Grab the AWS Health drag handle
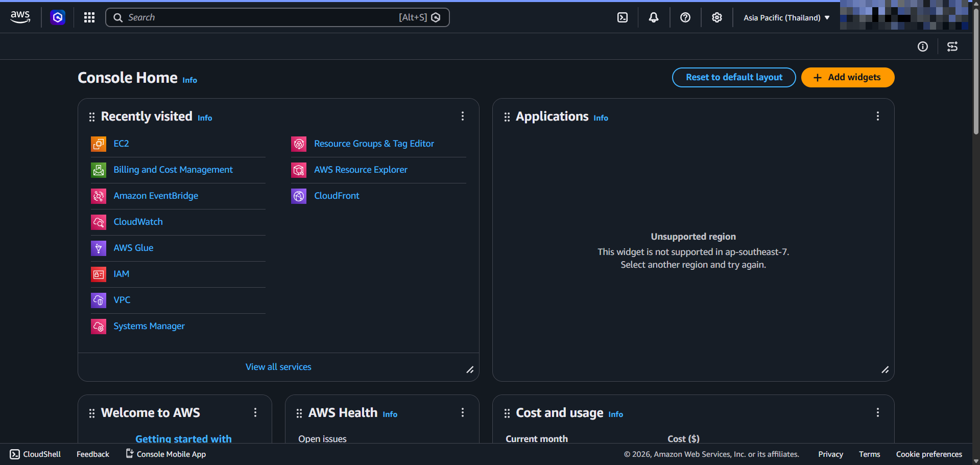This screenshot has width=980, height=465. pos(299,413)
